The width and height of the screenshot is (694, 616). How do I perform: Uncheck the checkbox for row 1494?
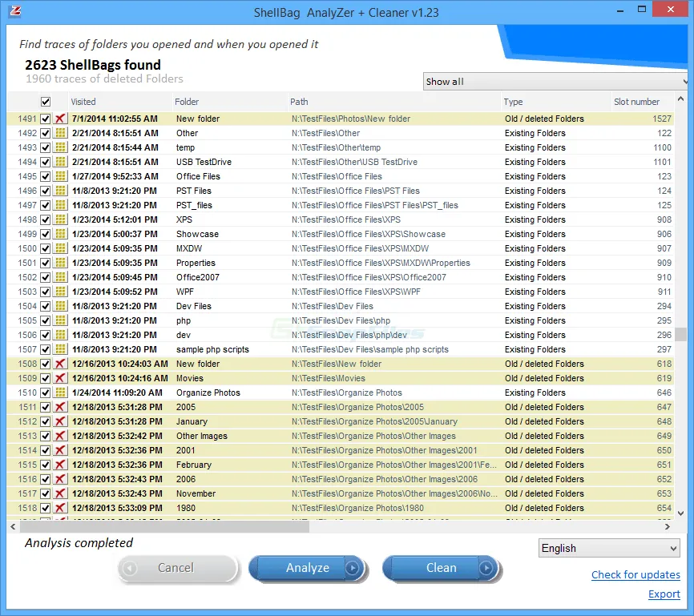coord(45,162)
